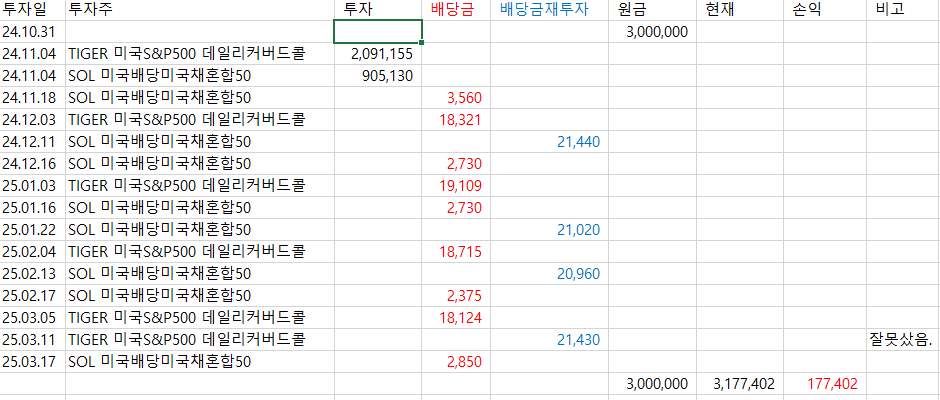Select the note cell 잘못샀음.

pyautogui.click(x=903, y=339)
